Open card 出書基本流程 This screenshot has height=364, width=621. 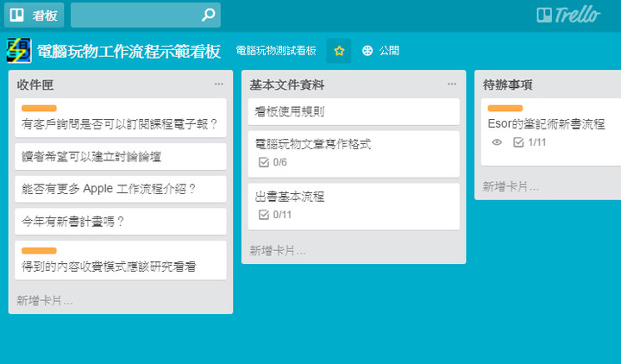click(354, 206)
